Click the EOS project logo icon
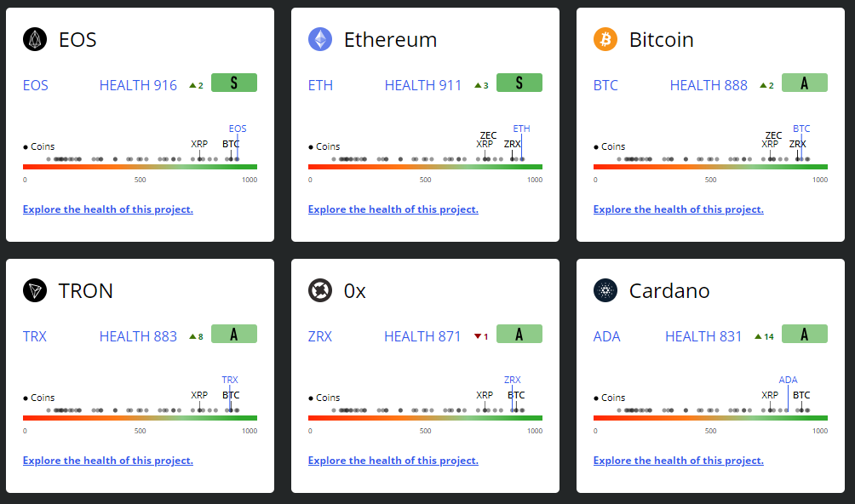Image resolution: width=855 pixels, height=504 pixels. pos(33,39)
